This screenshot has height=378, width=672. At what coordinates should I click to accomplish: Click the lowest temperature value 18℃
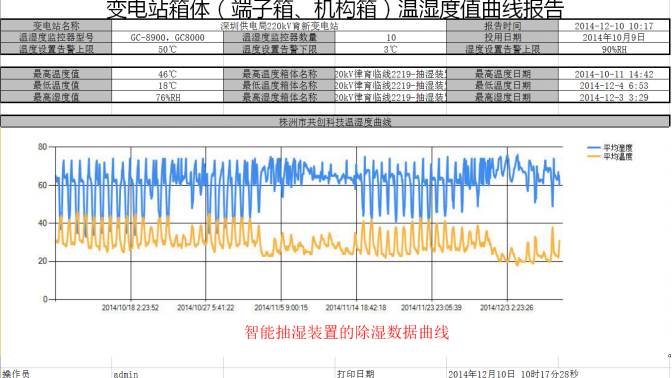(167, 85)
